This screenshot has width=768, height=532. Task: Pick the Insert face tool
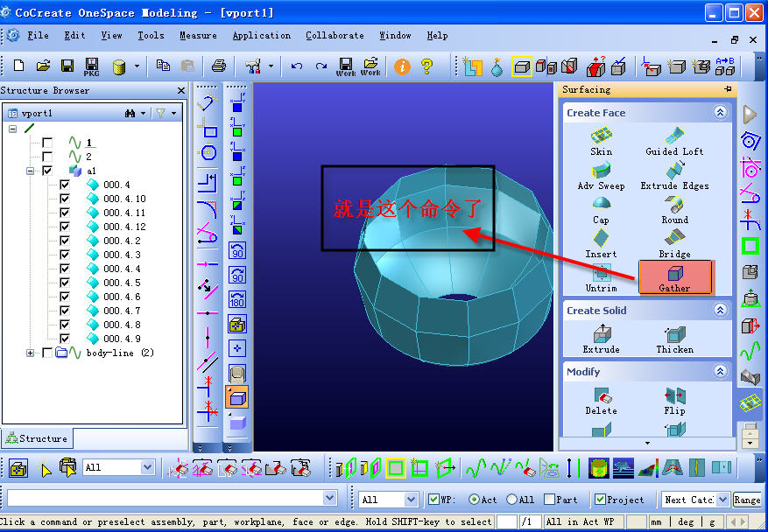pos(601,244)
